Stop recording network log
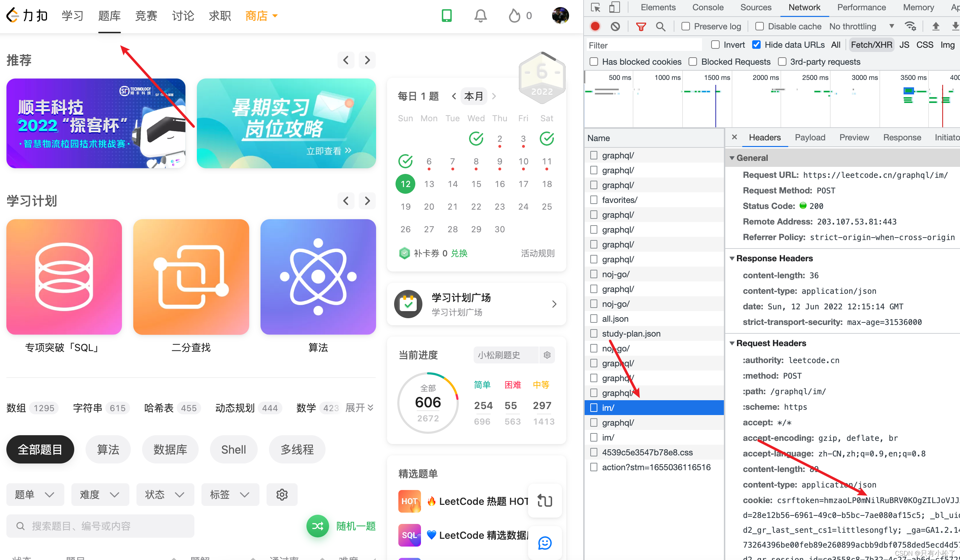960x560 pixels. click(596, 26)
